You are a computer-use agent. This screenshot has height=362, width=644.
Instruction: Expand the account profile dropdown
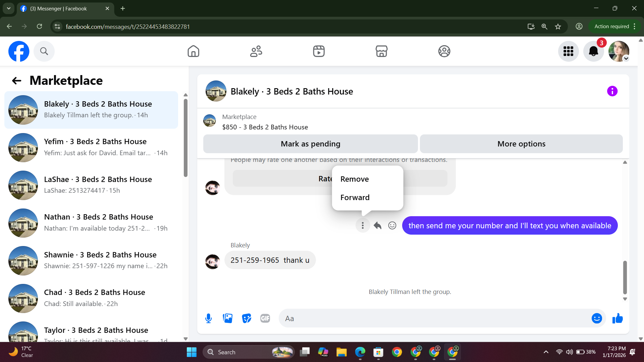tap(626, 59)
